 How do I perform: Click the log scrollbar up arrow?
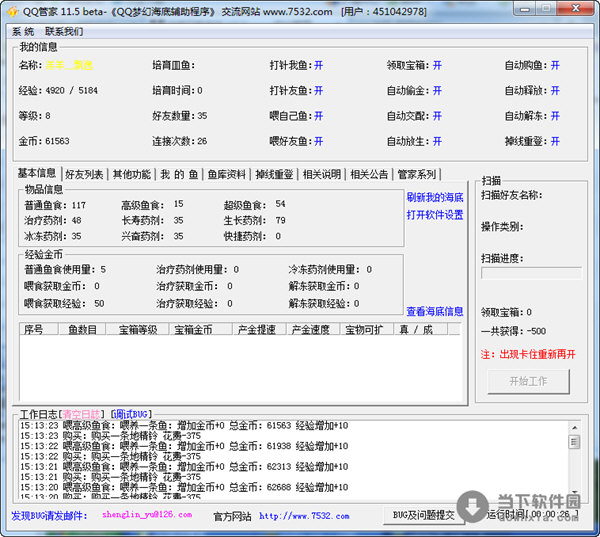pyautogui.click(x=574, y=427)
